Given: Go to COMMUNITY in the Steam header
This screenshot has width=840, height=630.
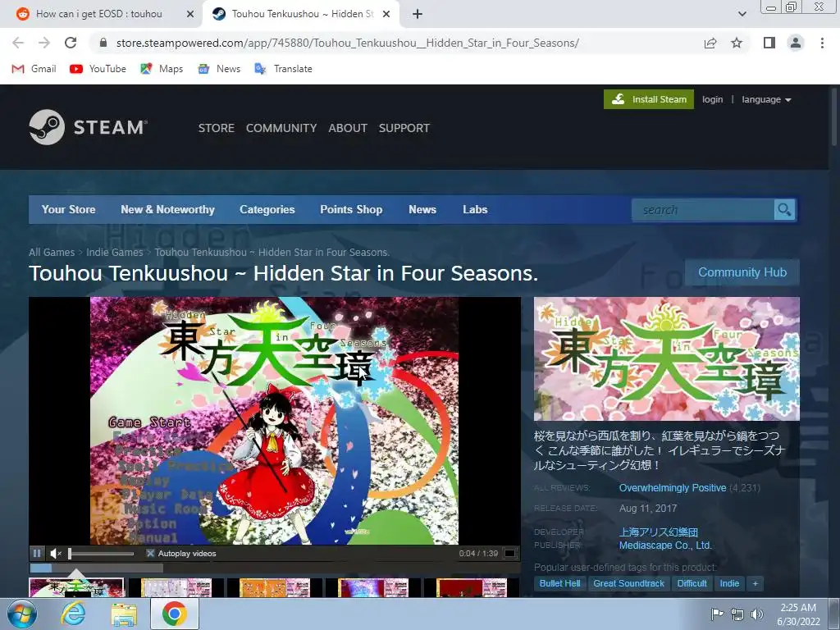Looking at the screenshot, I should (x=281, y=128).
